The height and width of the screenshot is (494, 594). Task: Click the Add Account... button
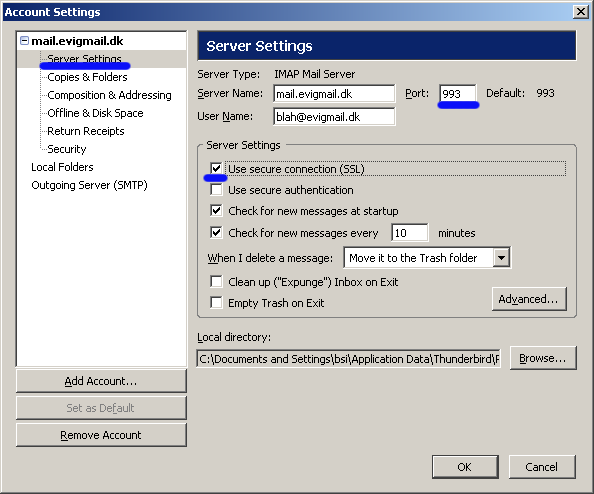[101, 381]
